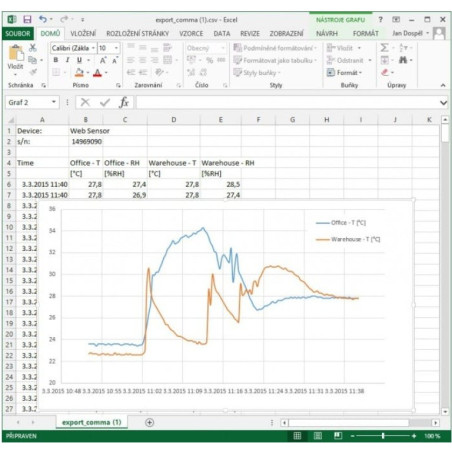The height and width of the screenshot is (452, 452).
Task: Click the Vložit cells button
Action: (x=344, y=48)
